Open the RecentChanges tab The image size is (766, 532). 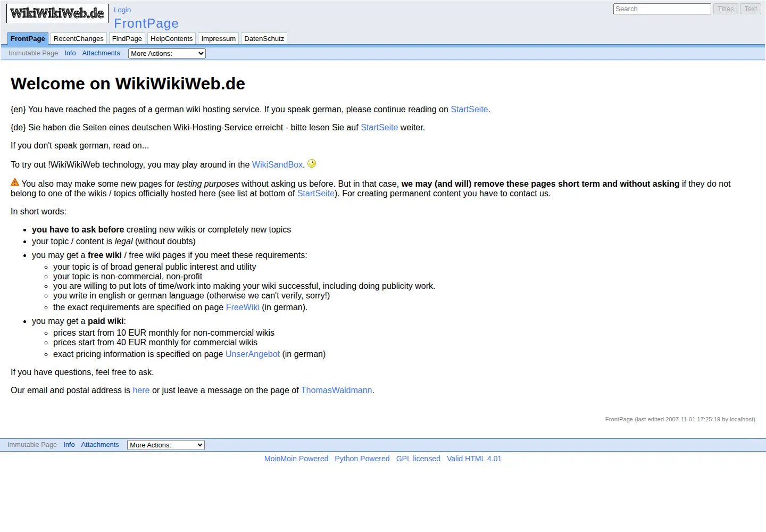(x=79, y=38)
